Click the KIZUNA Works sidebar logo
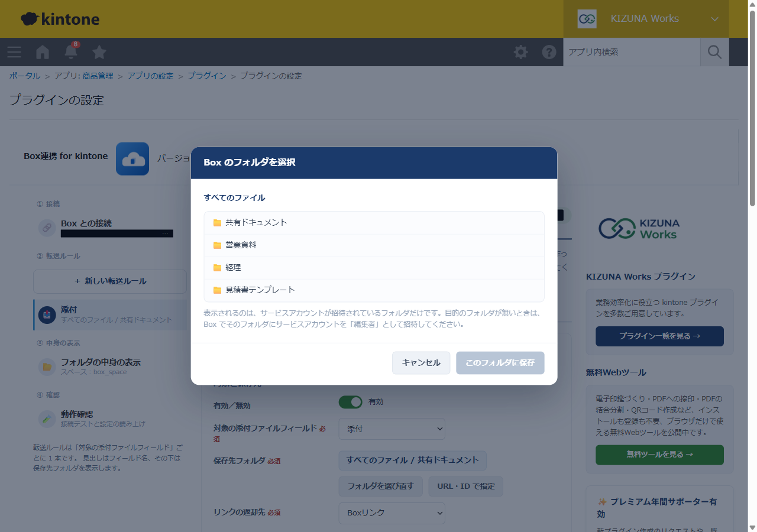Image resolution: width=757 pixels, height=532 pixels. [x=639, y=228]
